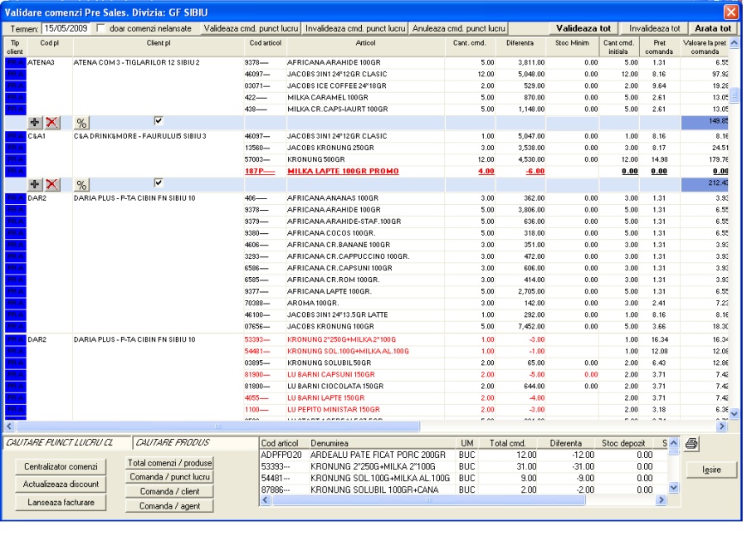Click product list scroll left arrow

(266, 500)
